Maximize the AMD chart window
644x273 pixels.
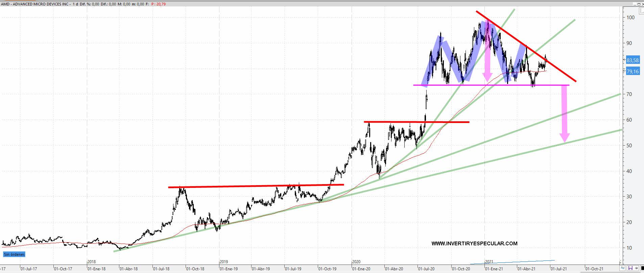[639, 4]
